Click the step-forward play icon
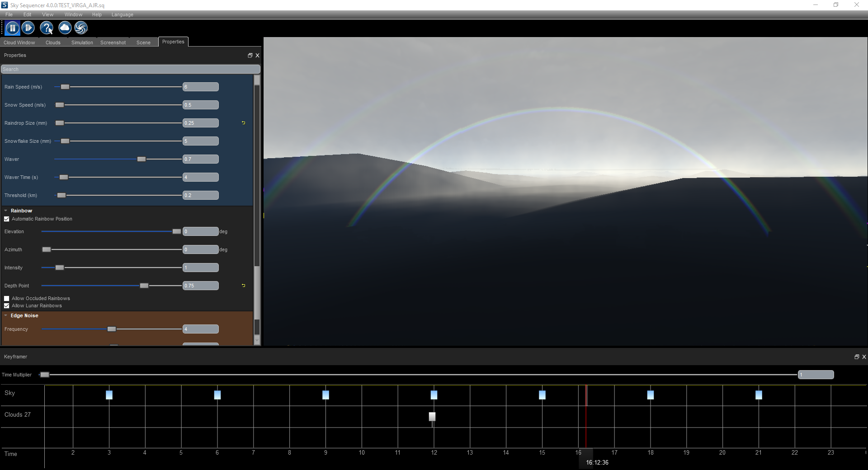Viewport: 868px width, 470px height. [x=28, y=28]
